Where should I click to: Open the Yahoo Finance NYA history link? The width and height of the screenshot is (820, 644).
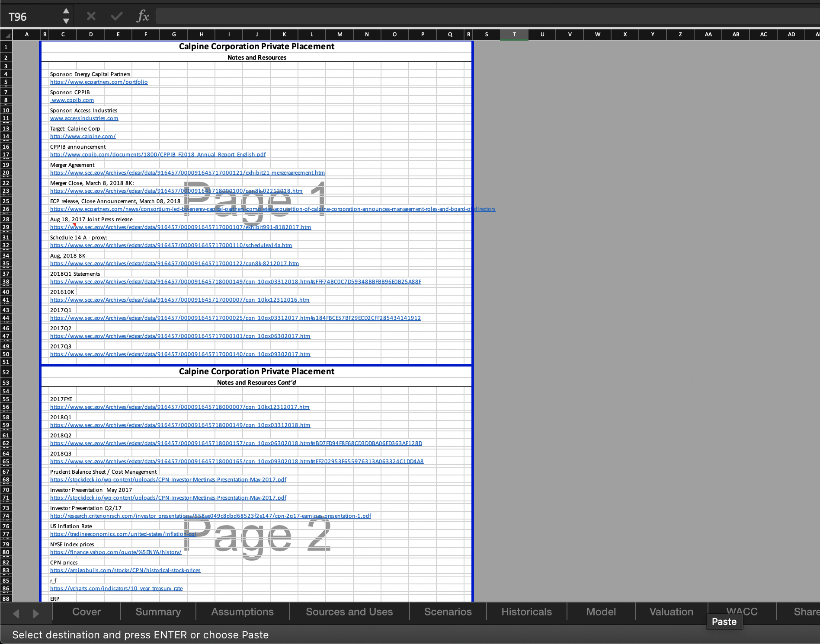(115, 552)
